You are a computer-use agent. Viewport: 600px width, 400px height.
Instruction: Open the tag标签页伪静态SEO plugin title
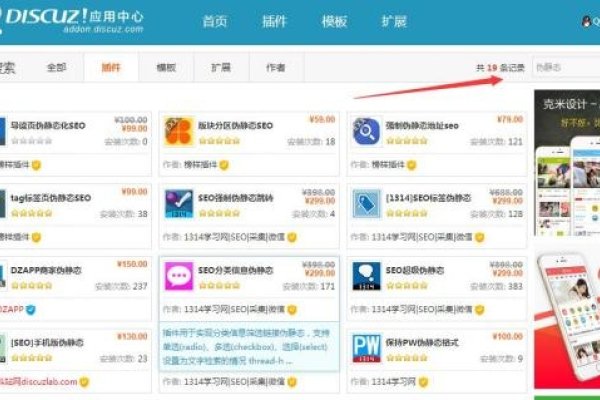pyautogui.click(x=51, y=198)
